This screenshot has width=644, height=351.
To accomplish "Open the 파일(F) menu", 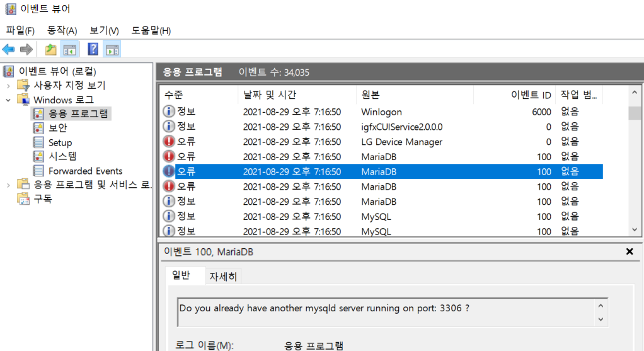I will pyautogui.click(x=20, y=30).
